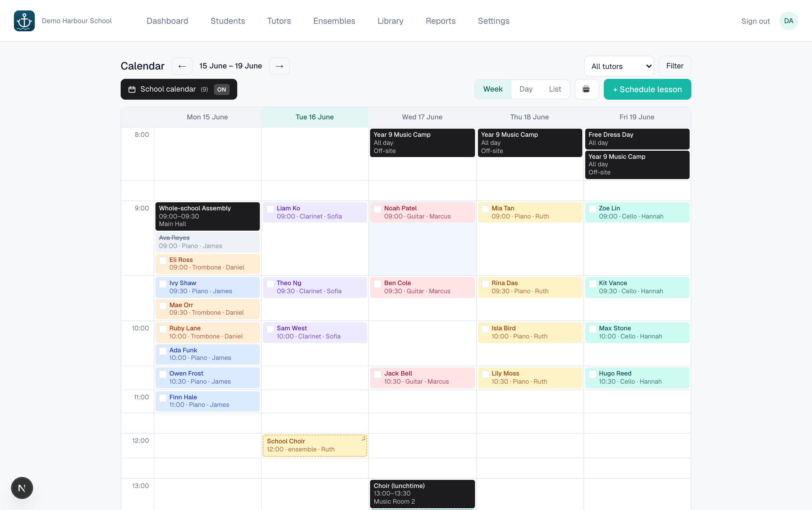Viewport: 812px width, 510px height.
Task: Tick Ivy Shaw lesson checkbox
Action: pyautogui.click(x=163, y=284)
